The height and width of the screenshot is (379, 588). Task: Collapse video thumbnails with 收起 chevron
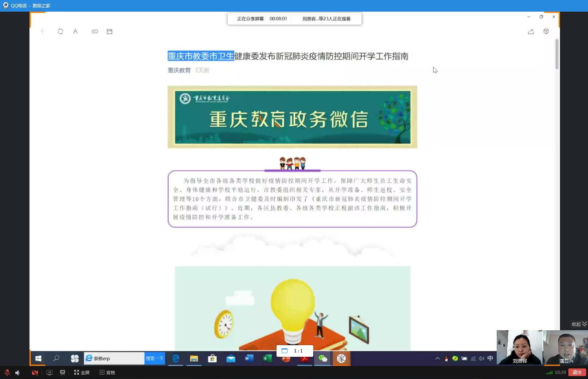coord(579,324)
